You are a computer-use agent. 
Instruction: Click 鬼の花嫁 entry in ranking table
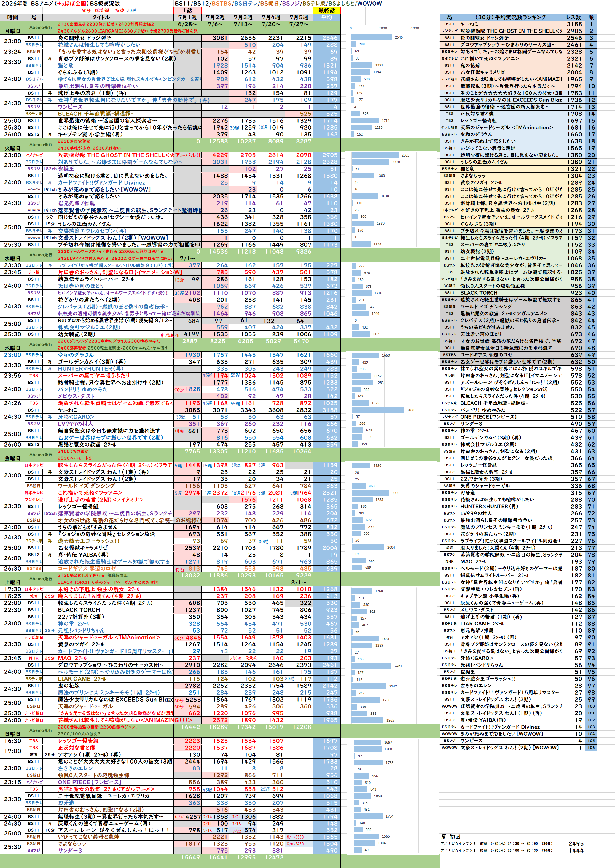point(511,66)
